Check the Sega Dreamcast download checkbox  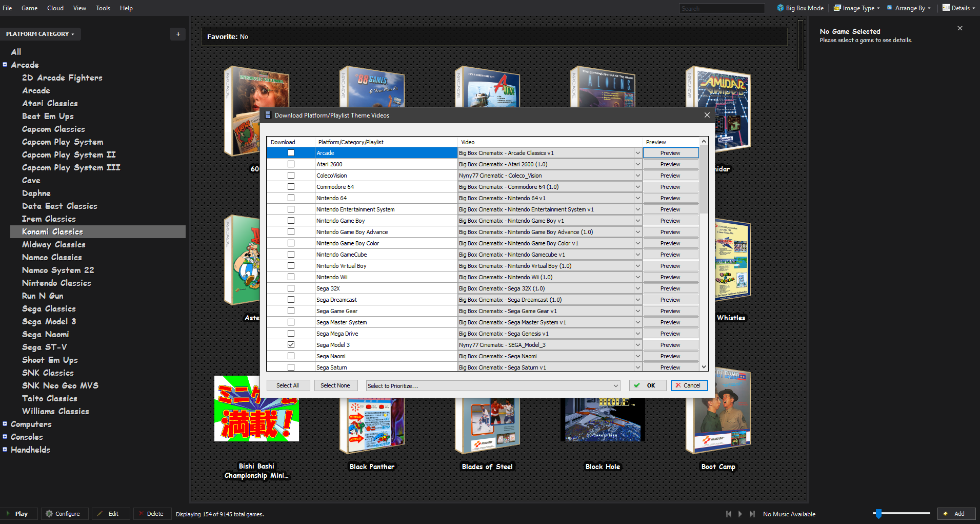(x=291, y=300)
